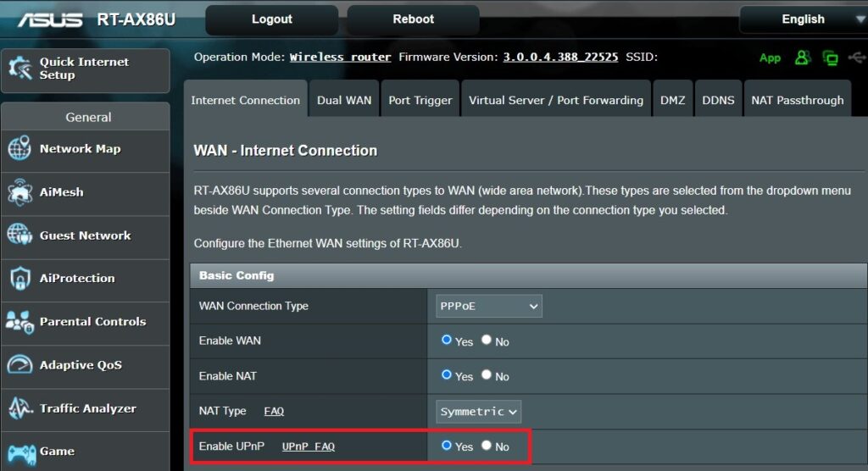Click the green network clients icon
This screenshot has height=471, width=868.
click(831, 58)
